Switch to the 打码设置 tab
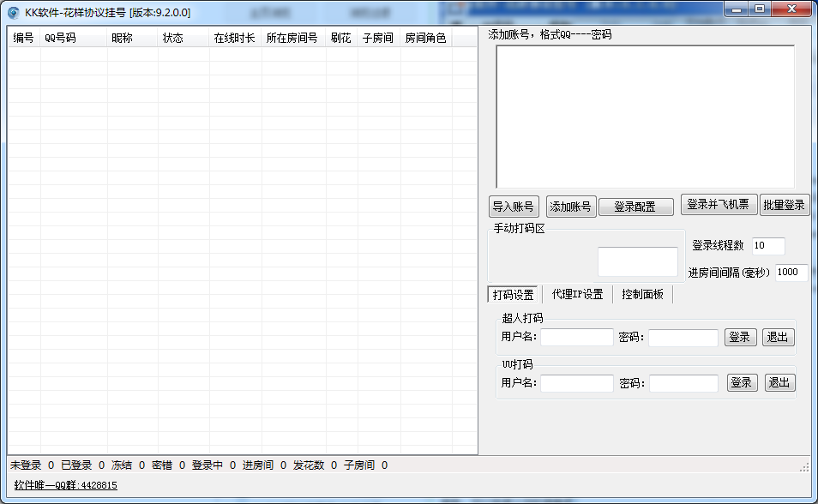Screen dimensions: 818x504 pos(513,295)
